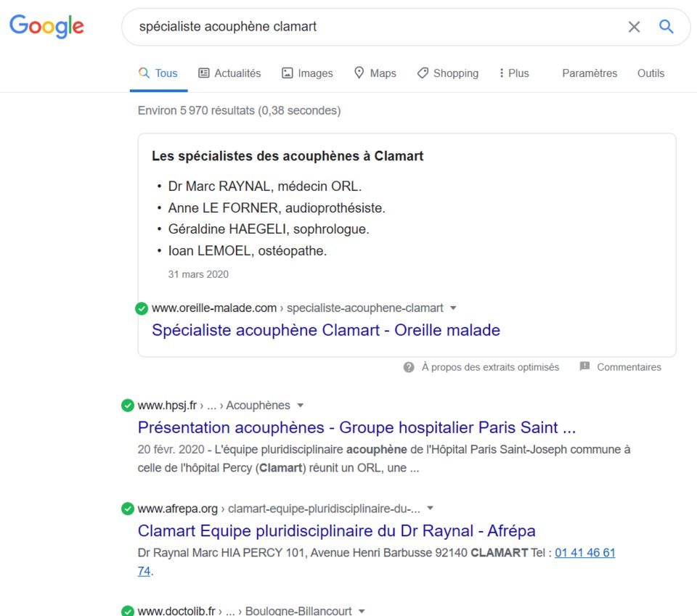
Task: Clear the search query with the X icon
Action: pos(634,27)
